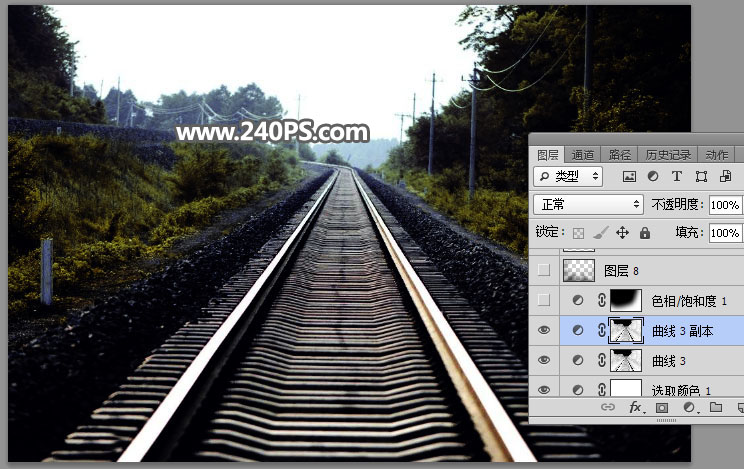This screenshot has width=744, height=469.
Task: Click the 填充 value field
Action: point(725,233)
